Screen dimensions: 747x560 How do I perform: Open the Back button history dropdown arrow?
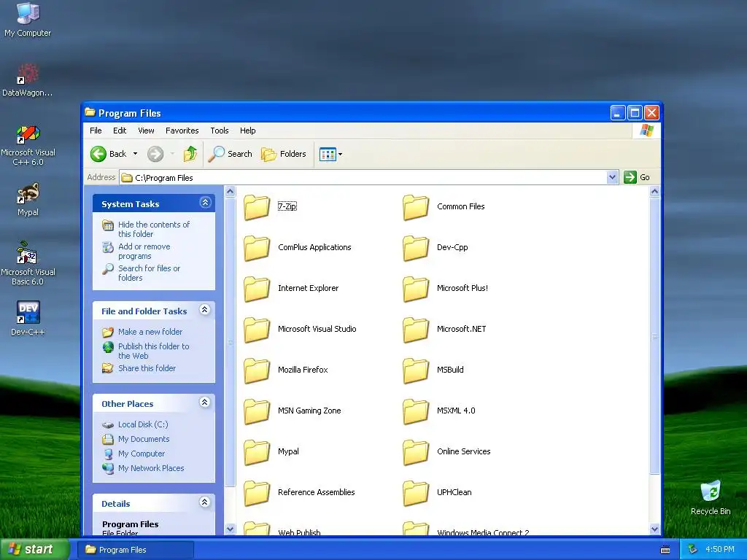tap(135, 154)
